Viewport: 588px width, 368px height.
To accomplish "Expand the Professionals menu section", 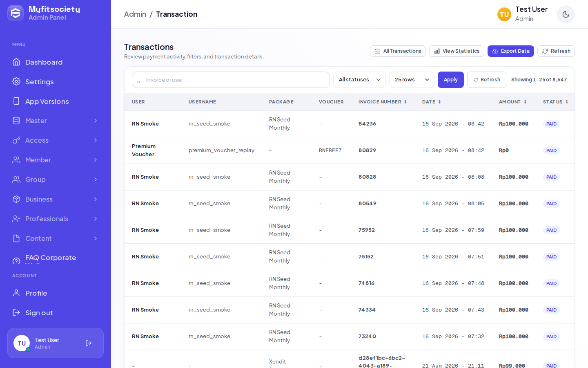I will click(x=56, y=219).
